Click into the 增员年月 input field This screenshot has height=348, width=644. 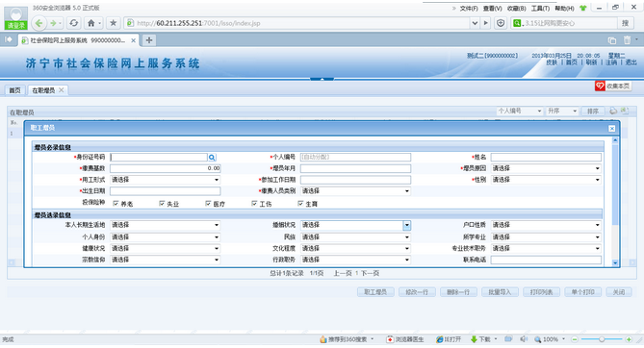pos(355,168)
